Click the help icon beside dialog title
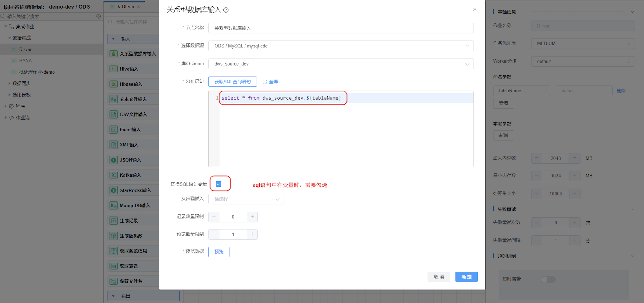 226,10
